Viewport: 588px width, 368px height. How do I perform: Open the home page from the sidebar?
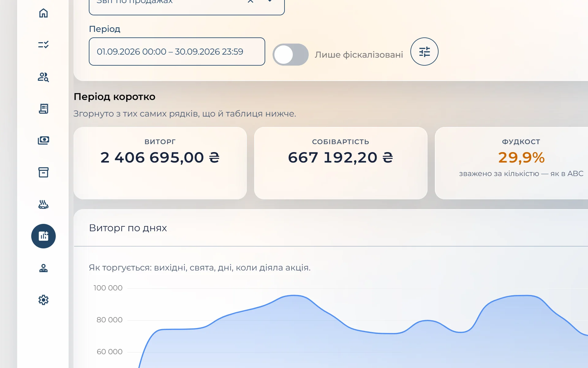43,13
